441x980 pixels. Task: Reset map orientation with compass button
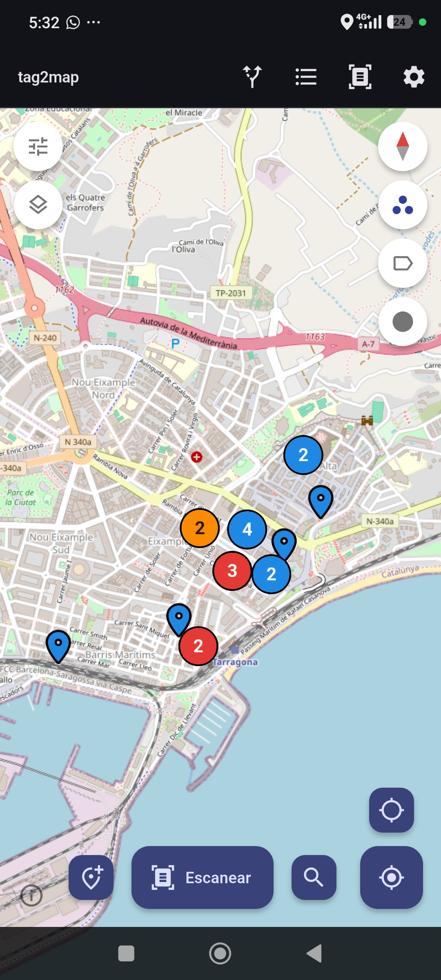403,146
